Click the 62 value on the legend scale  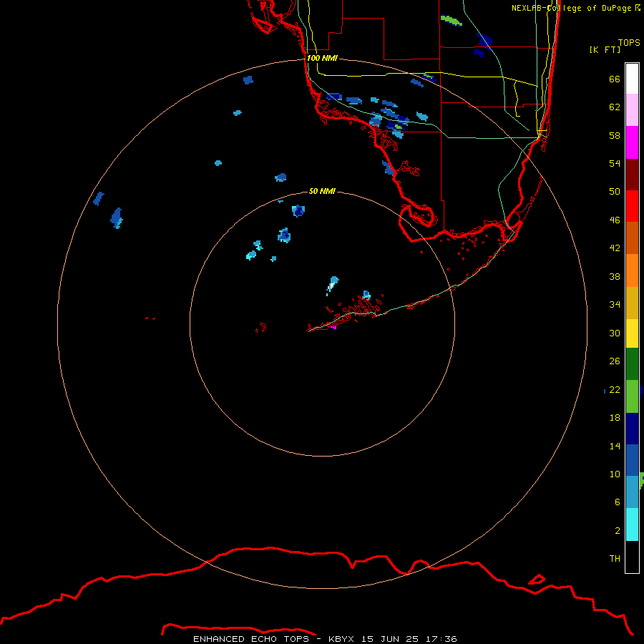click(615, 107)
